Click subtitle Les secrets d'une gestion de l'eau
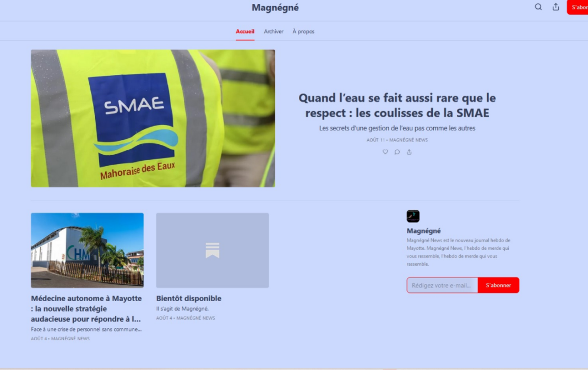This screenshot has height=370, width=588. (x=397, y=128)
